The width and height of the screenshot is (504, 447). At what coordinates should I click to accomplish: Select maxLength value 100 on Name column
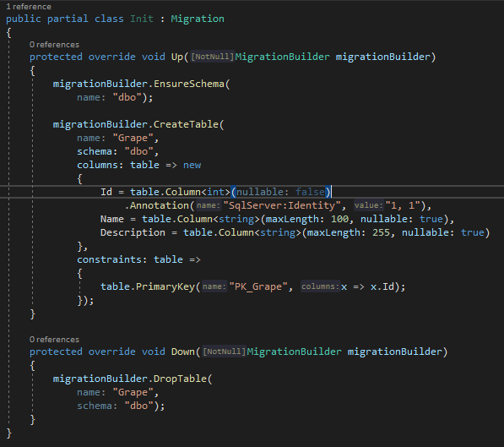click(339, 219)
